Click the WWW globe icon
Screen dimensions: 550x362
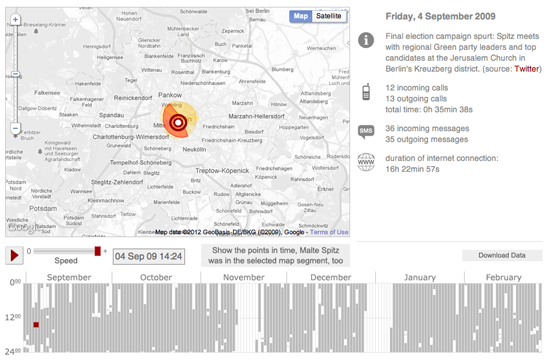(x=366, y=162)
